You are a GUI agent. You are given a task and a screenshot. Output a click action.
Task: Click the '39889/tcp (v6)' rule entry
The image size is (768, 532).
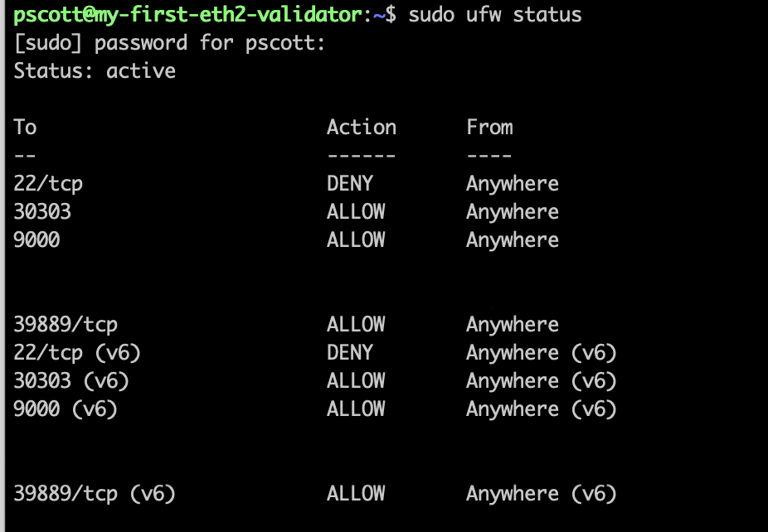(x=95, y=494)
